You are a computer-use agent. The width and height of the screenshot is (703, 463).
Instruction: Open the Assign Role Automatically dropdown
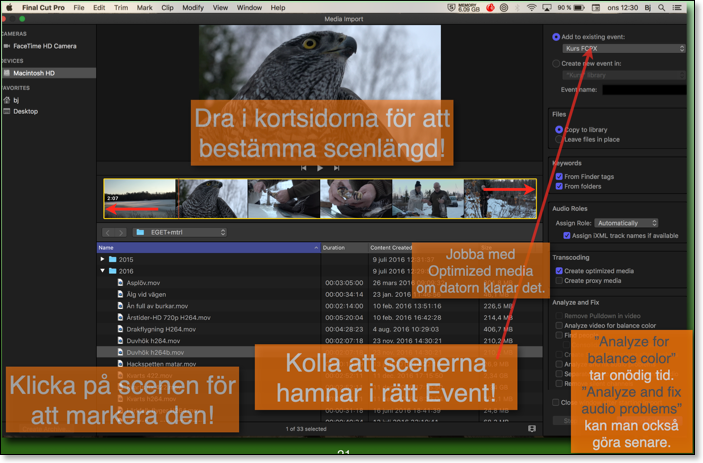(626, 223)
